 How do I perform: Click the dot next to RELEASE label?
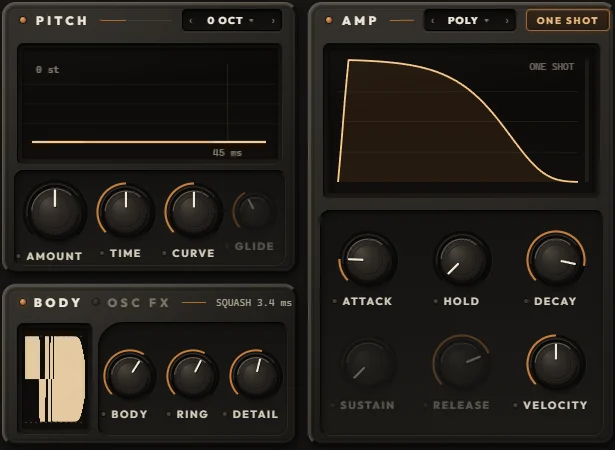[425, 405]
